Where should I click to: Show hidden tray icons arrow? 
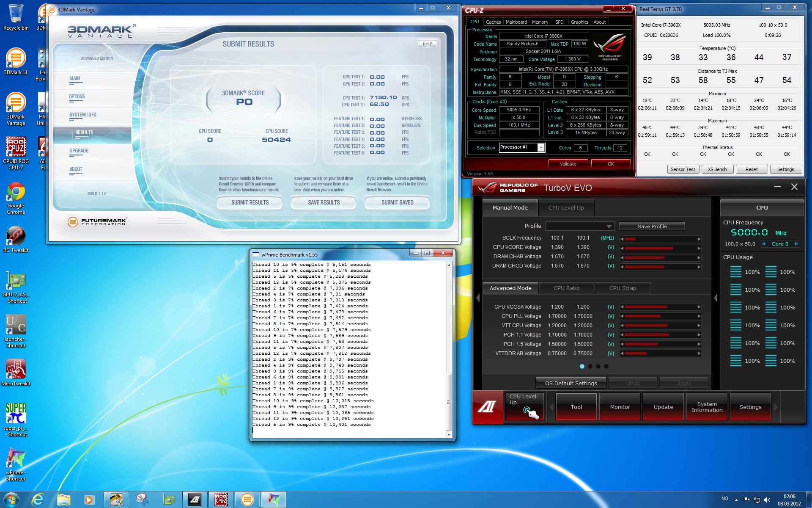coord(737,500)
